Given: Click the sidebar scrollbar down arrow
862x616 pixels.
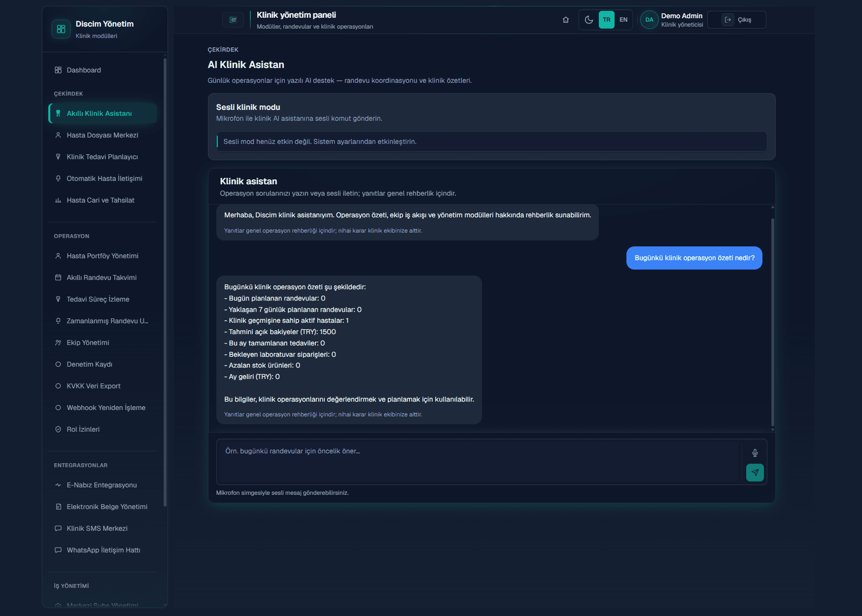Looking at the screenshot, I should click(165, 605).
